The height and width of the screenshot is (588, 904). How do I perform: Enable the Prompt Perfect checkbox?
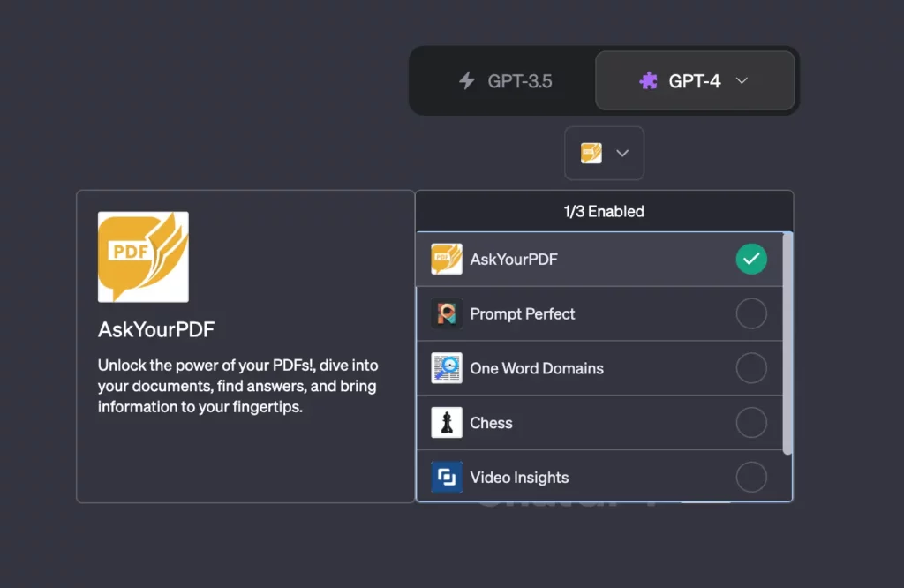(751, 313)
